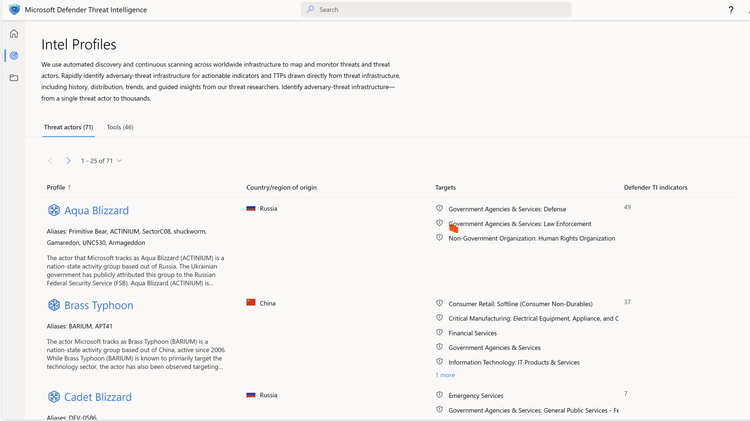Sort by the Profile column header
Screen dimensions: 750x421
pos(58,188)
